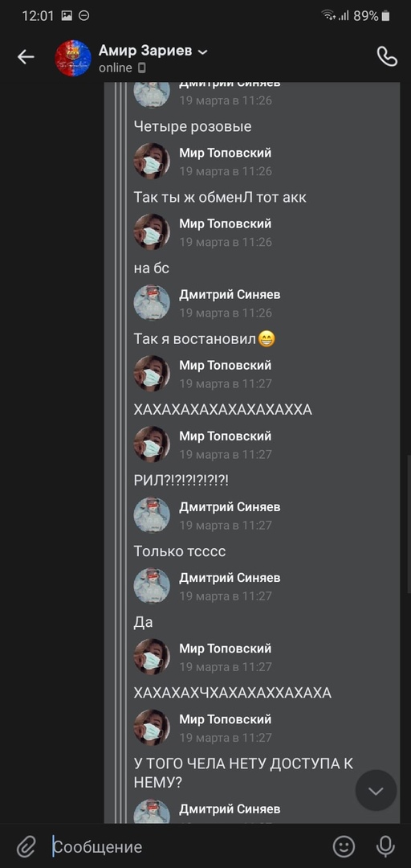Open the emoji smiley picker
The width and height of the screenshot is (411, 868).
tap(344, 845)
